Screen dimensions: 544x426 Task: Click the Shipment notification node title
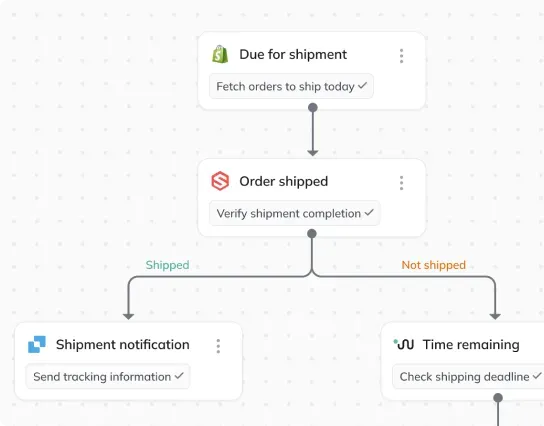click(123, 344)
